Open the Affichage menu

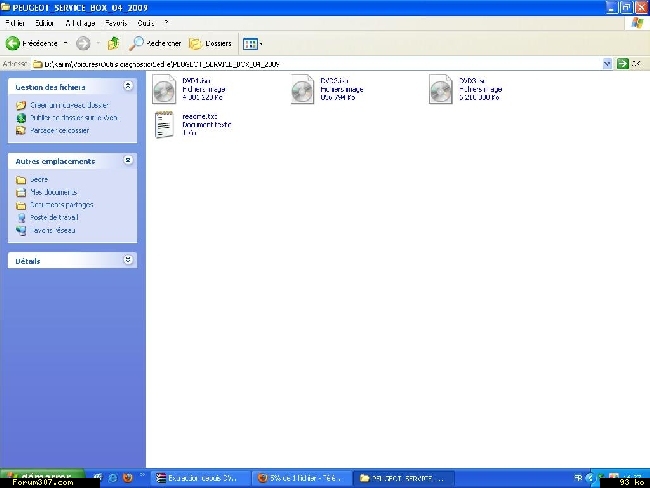[x=80, y=23]
